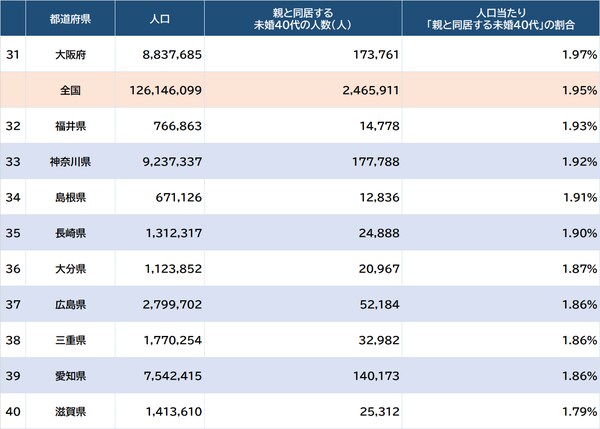Image resolution: width=600 pixels, height=429 pixels.
Task: Select the 長崎県 cell
Action: point(69,232)
